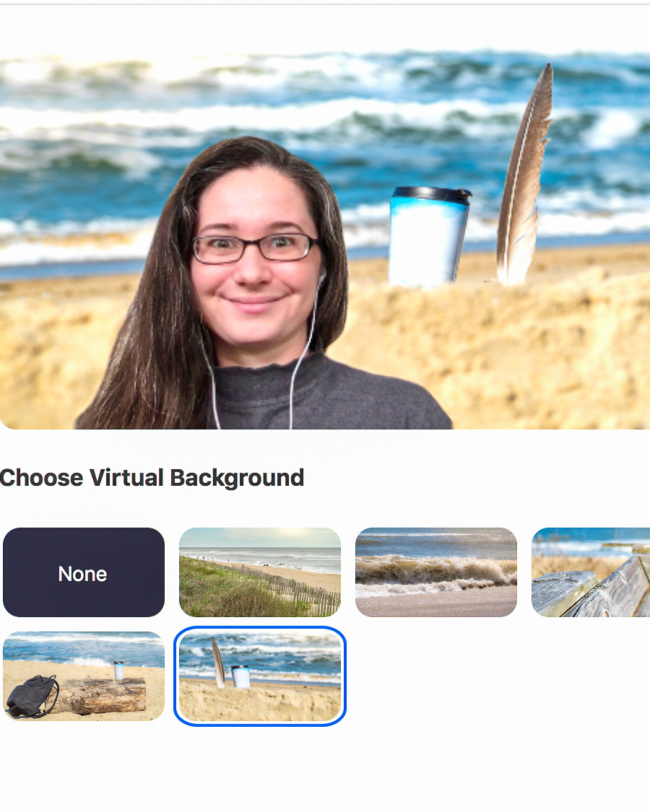Choose the backpack and driftwood log background
The image size is (650, 812).
point(84,676)
